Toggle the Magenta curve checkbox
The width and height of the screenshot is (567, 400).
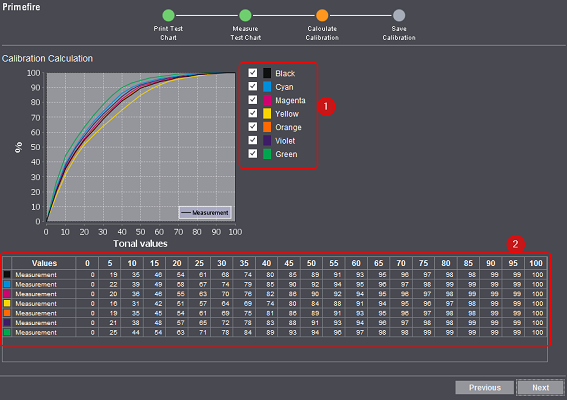point(253,100)
